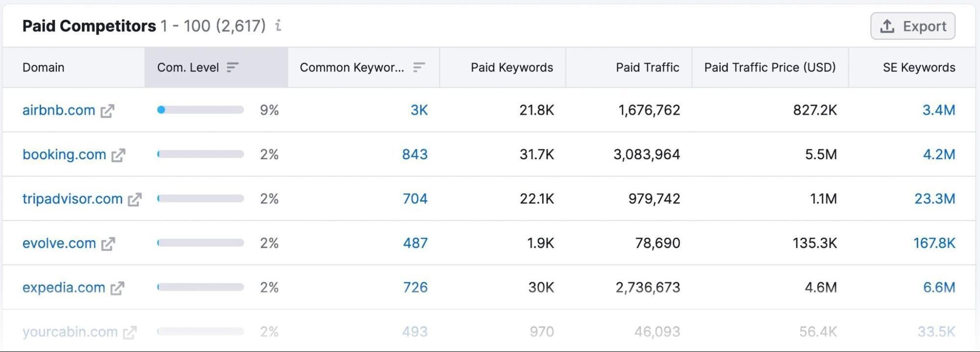Sort by Com. Level using its sort icon
This screenshot has width=980, height=352.
pos(232,67)
